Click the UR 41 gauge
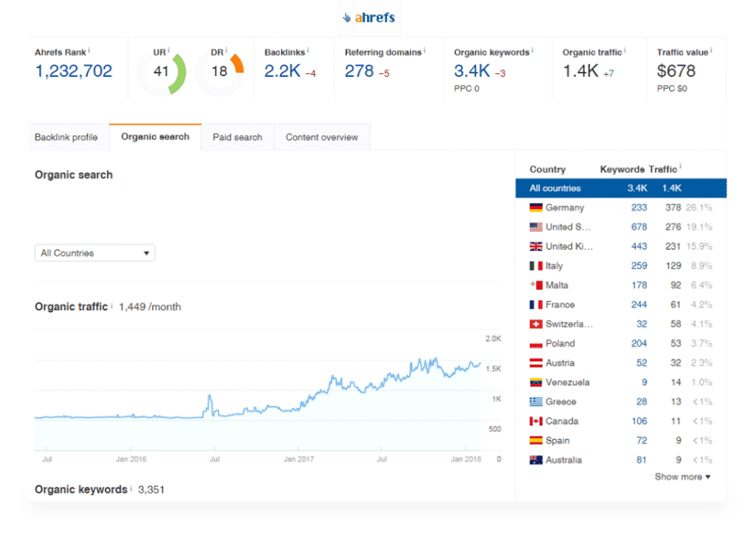This screenshot has width=756, height=537. click(x=162, y=72)
